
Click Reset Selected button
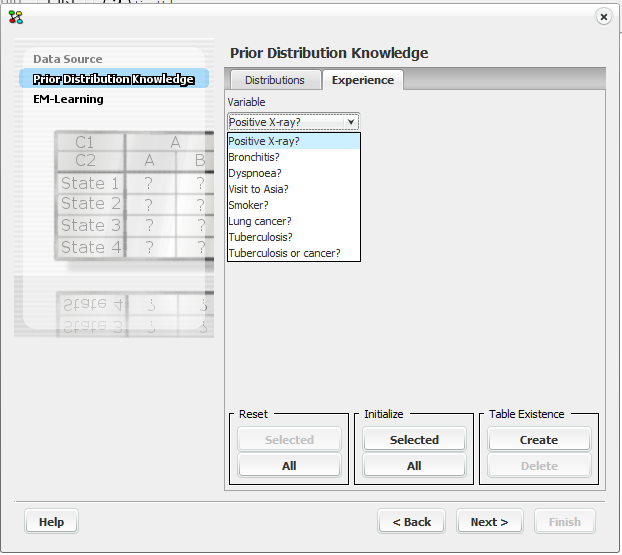click(289, 440)
